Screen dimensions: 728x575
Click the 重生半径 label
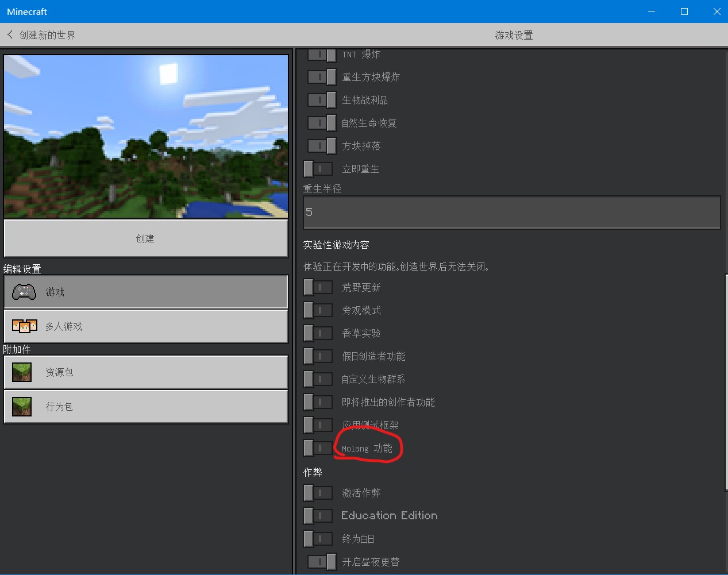tap(322, 188)
